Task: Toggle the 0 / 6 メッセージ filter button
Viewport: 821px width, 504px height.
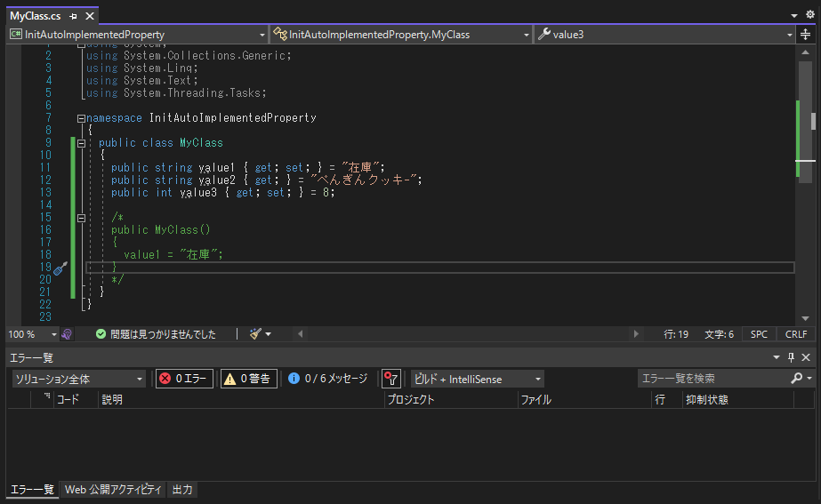Action: pyautogui.click(x=328, y=379)
